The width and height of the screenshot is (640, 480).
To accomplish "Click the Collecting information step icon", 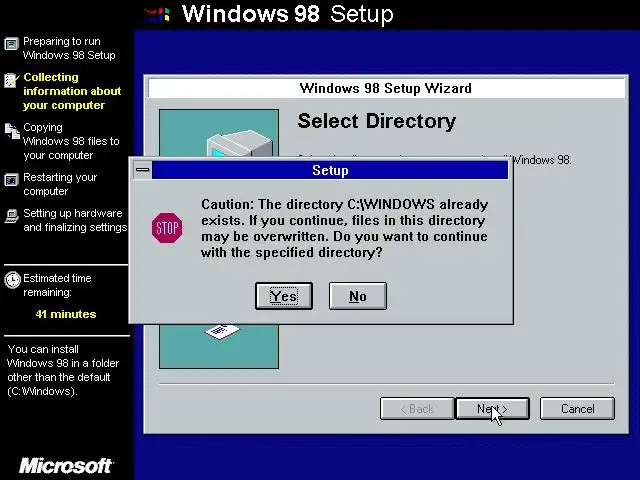I will (x=11, y=80).
